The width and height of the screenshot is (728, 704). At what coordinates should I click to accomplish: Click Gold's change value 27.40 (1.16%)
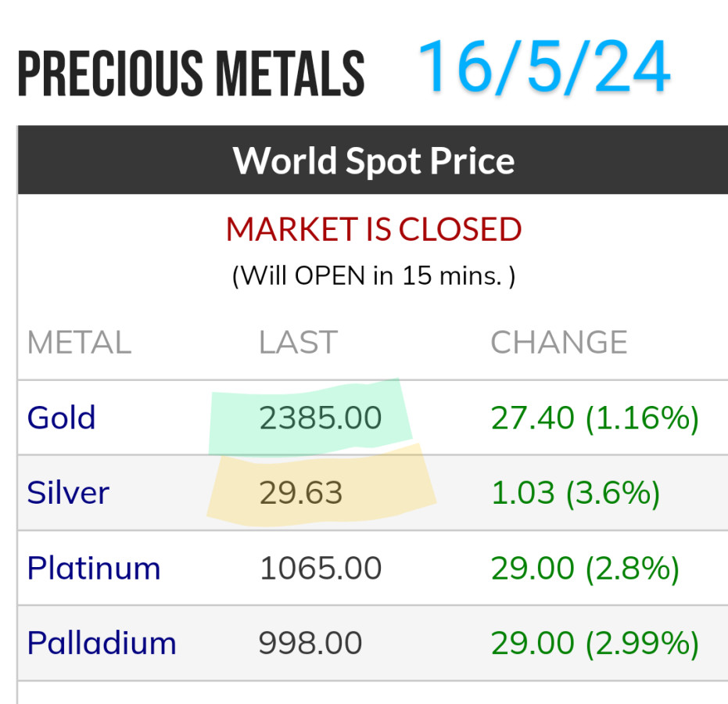tap(594, 418)
